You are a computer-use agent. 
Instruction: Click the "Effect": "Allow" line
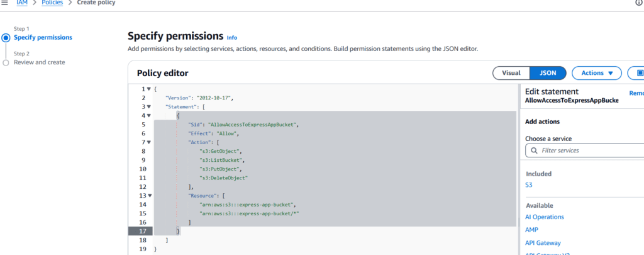[213, 133]
